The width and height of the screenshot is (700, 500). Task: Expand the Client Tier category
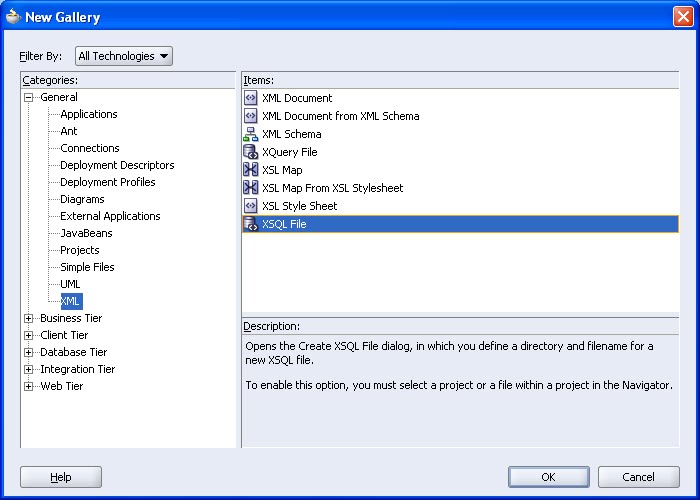[29, 335]
